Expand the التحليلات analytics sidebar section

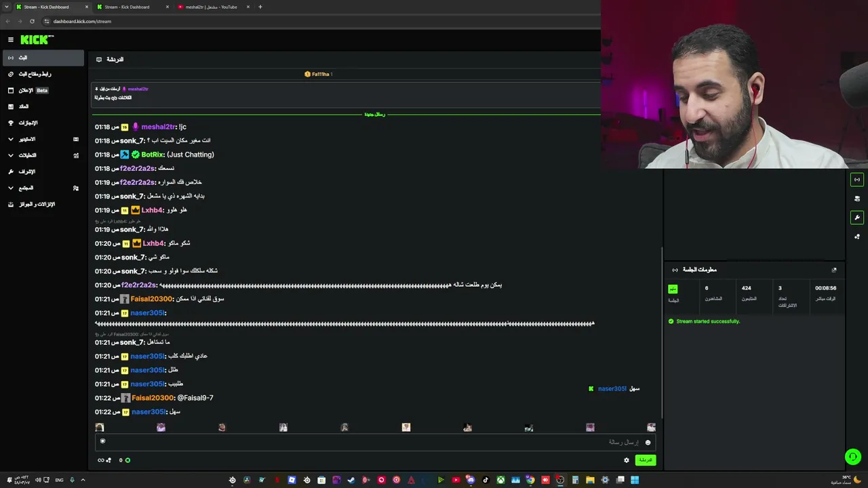(43, 155)
